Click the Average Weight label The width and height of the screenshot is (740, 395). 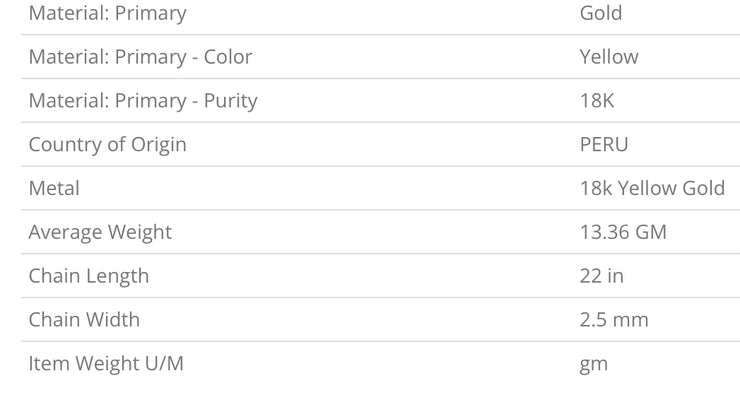pyautogui.click(x=100, y=233)
